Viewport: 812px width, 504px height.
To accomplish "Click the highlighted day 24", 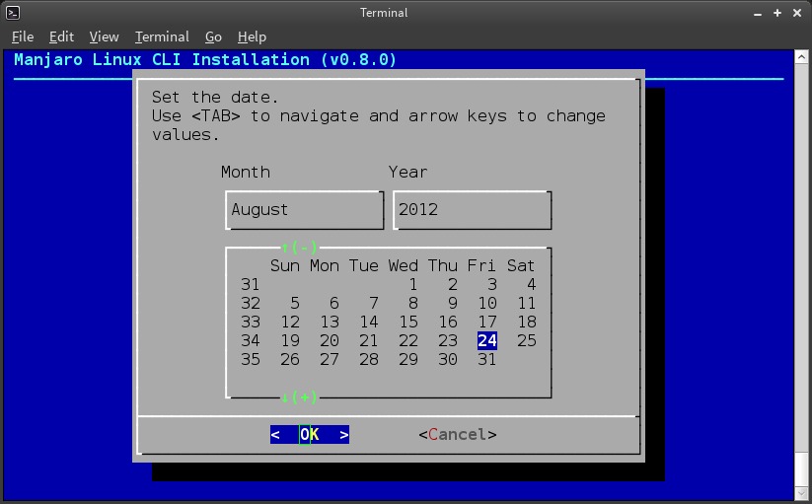I will pos(487,340).
